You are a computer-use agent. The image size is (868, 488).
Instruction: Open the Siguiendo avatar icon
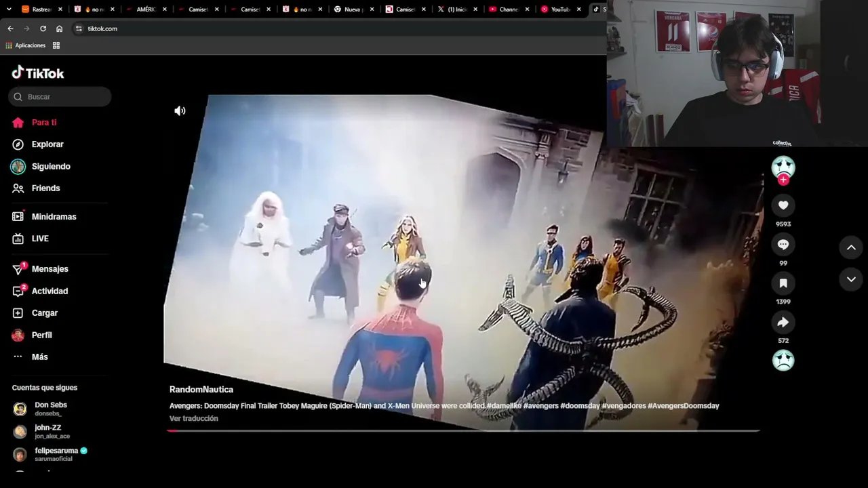point(18,167)
